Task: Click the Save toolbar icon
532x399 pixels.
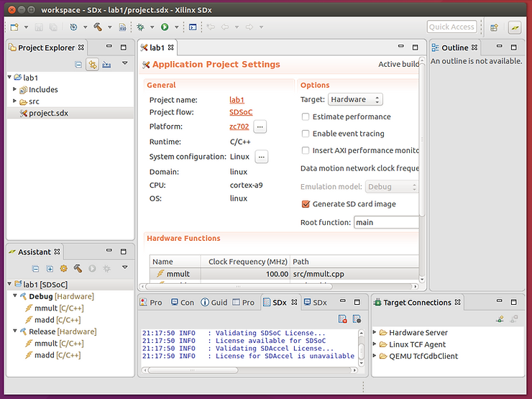Action: (39, 27)
